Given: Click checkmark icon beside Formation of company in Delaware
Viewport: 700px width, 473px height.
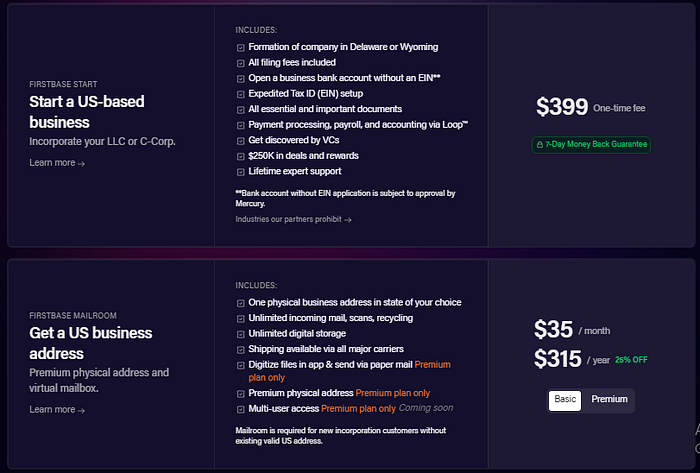Looking at the screenshot, I should coord(241,47).
